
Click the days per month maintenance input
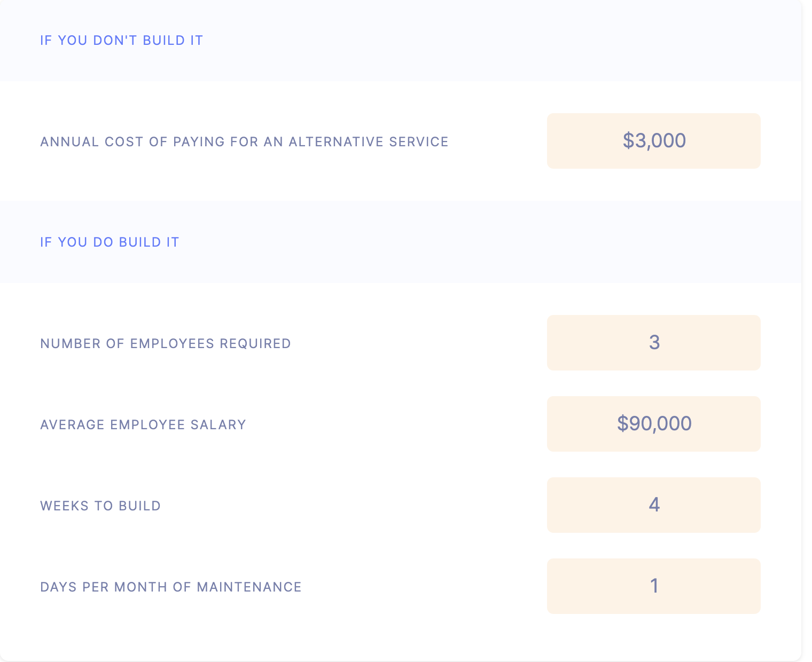click(x=653, y=586)
